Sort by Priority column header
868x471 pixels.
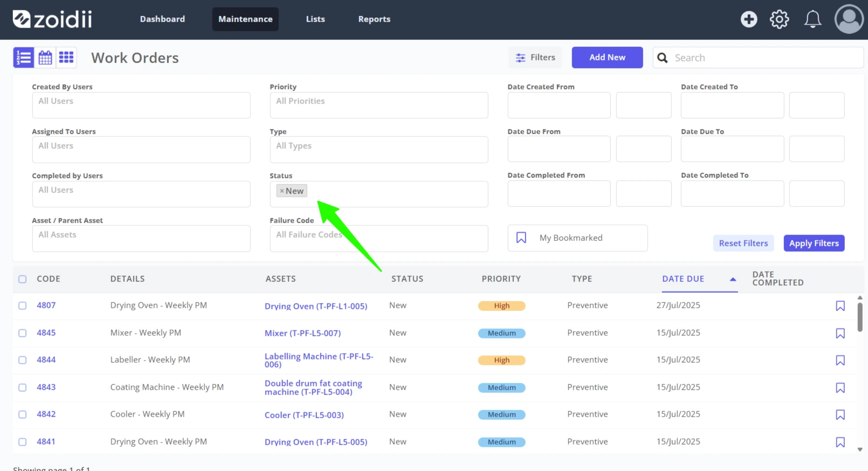point(501,279)
